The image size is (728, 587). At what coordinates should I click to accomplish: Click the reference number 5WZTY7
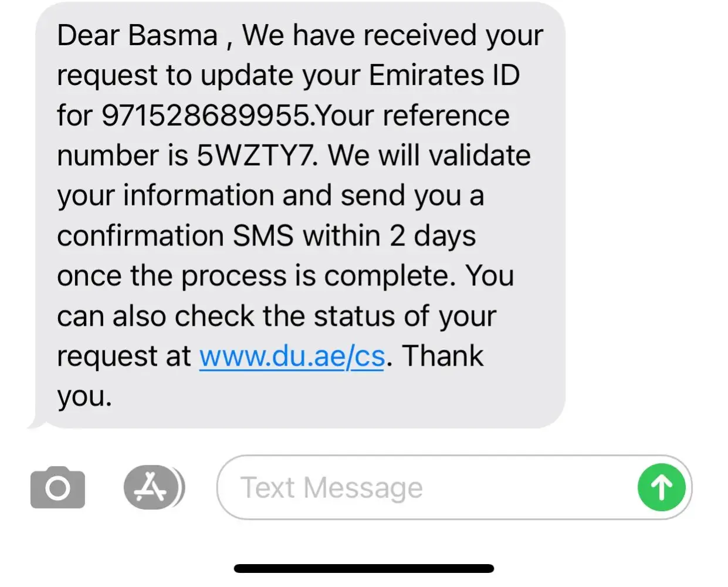258,156
